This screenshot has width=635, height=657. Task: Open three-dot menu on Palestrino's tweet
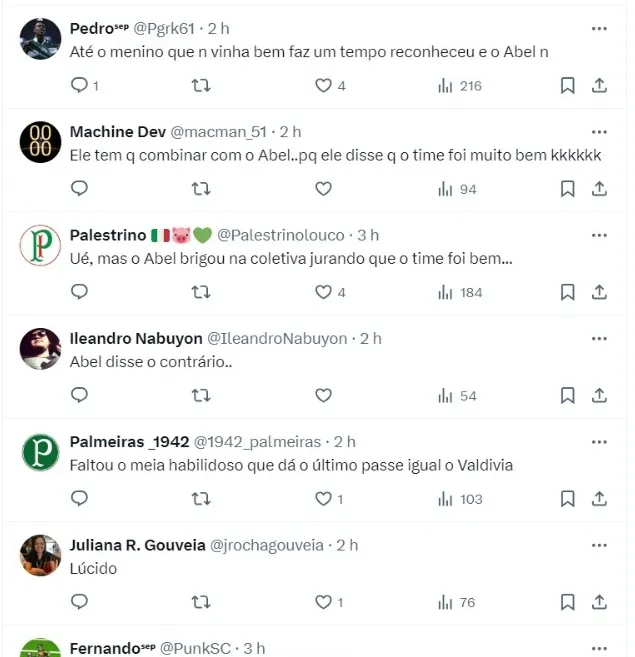pyautogui.click(x=599, y=235)
